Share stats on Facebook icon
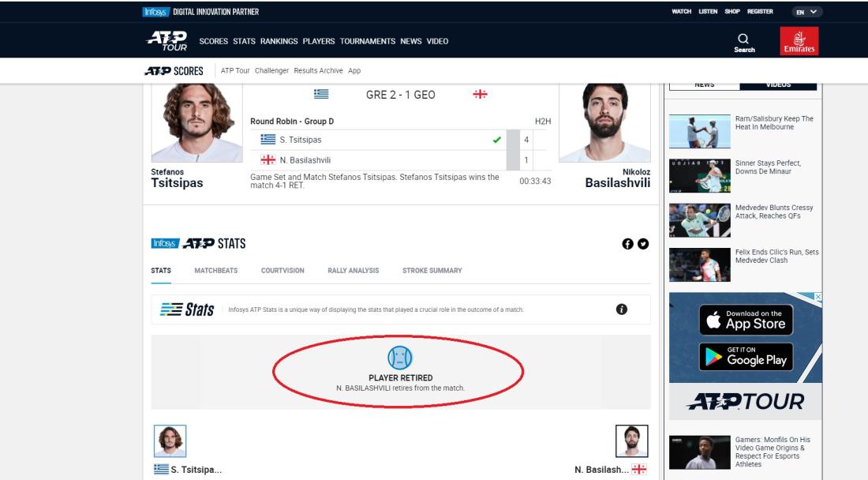The height and width of the screenshot is (480, 868). [x=627, y=244]
